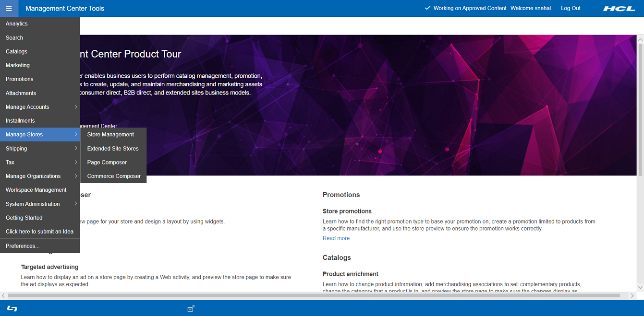
Task: Click the checkmark beside Working on Approved Content
Action: tap(427, 8)
